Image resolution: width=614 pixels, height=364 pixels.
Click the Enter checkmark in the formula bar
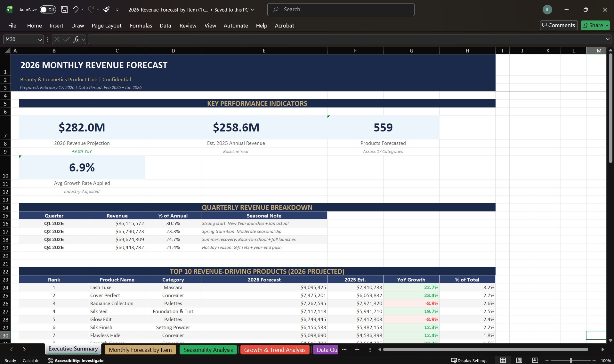(66, 39)
